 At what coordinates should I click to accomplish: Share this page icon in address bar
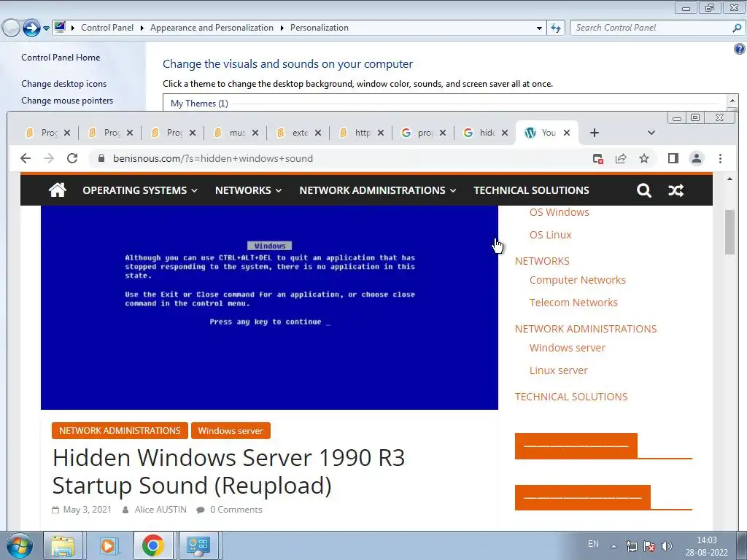tap(621, 158)
